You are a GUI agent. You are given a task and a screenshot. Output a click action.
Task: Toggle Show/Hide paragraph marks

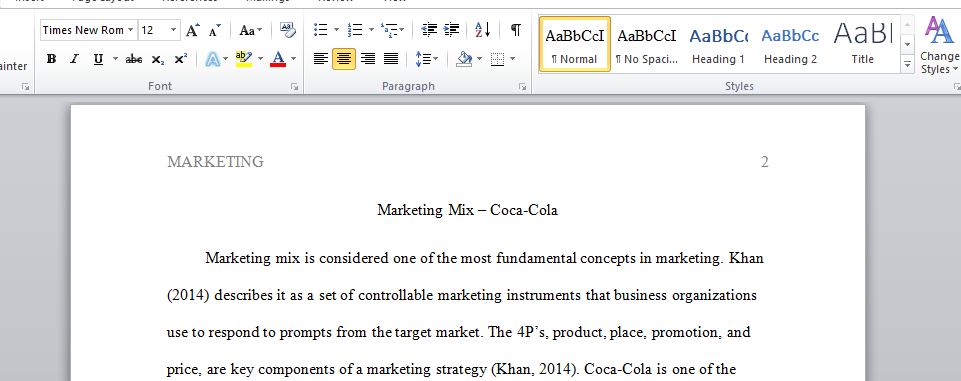tap(516, 30)
